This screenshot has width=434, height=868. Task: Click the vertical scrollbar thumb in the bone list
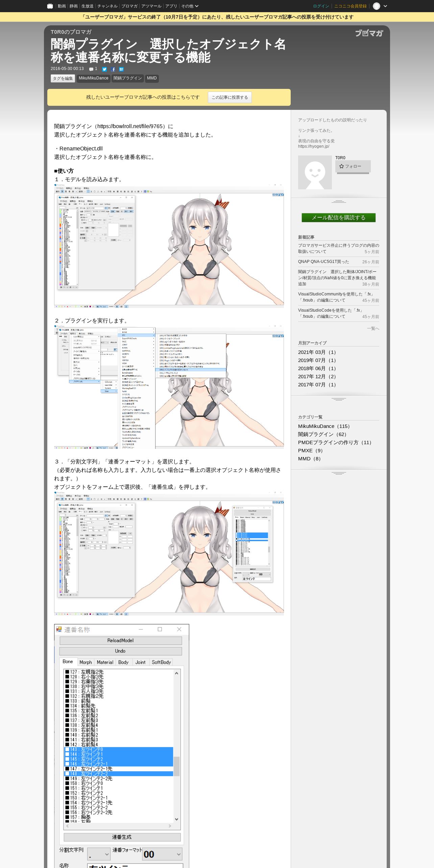pos(176,766)
